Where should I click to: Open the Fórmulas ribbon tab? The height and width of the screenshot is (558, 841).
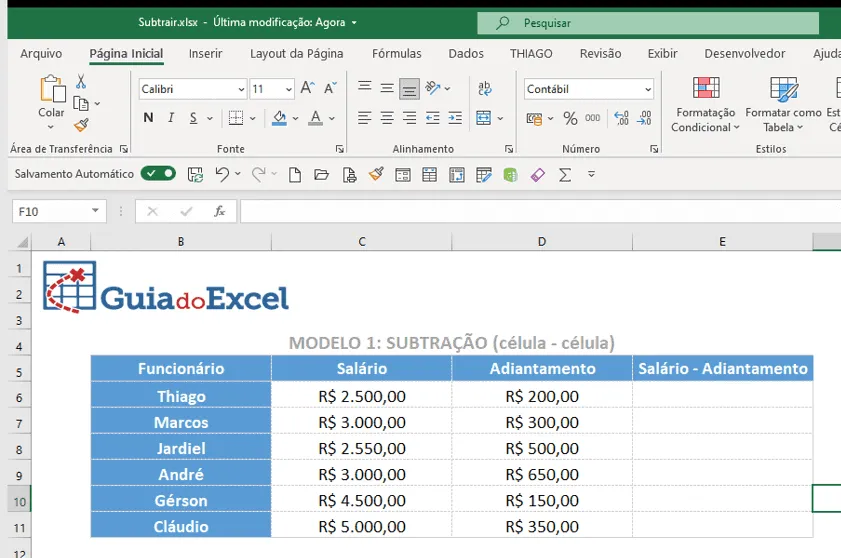[397, 54]
